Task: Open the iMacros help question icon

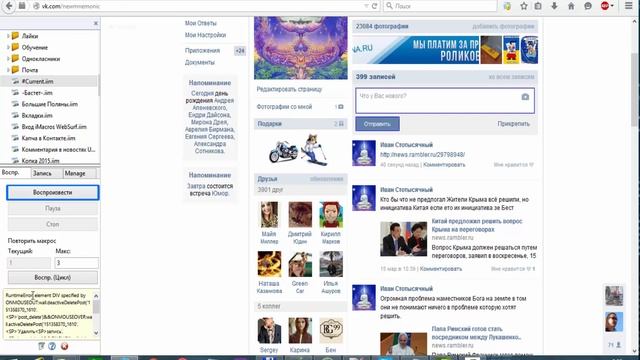Action: (x=52, y=346)
